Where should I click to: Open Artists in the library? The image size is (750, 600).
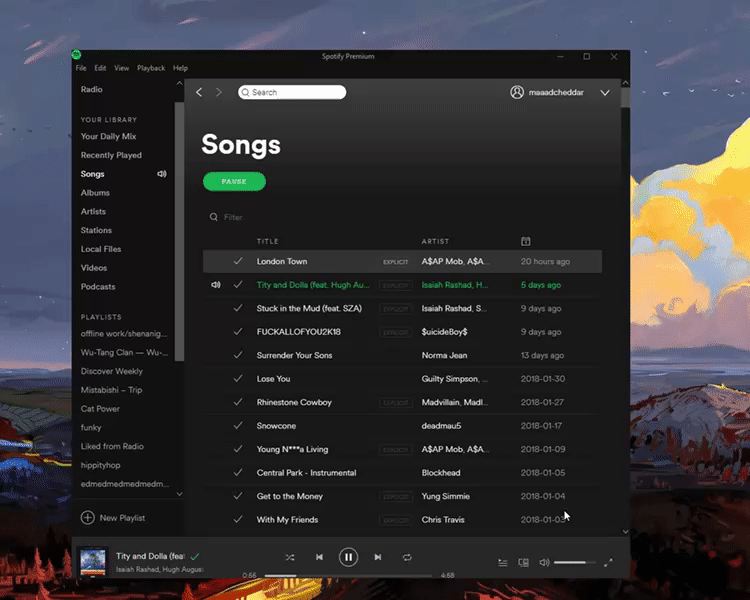[x=93, y=211]
